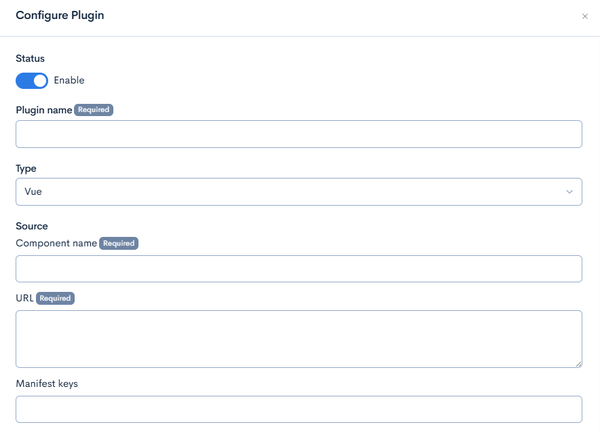Click the Plugin name field label
The image size is (600, 429).
click(44, 110)
